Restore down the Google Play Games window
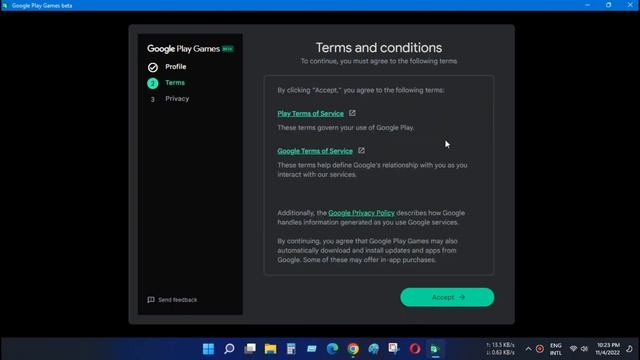This screenshot has height=360, width=640. click(x=609, y=5)
